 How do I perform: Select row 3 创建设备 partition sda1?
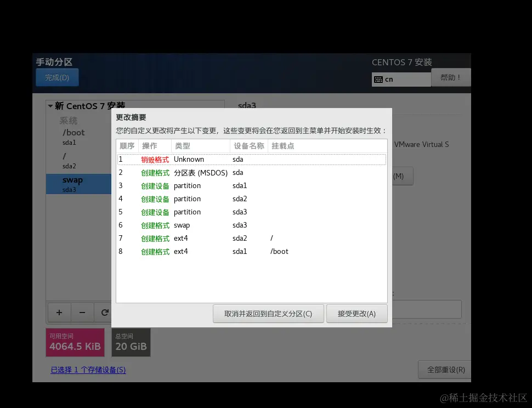[251, 186]
